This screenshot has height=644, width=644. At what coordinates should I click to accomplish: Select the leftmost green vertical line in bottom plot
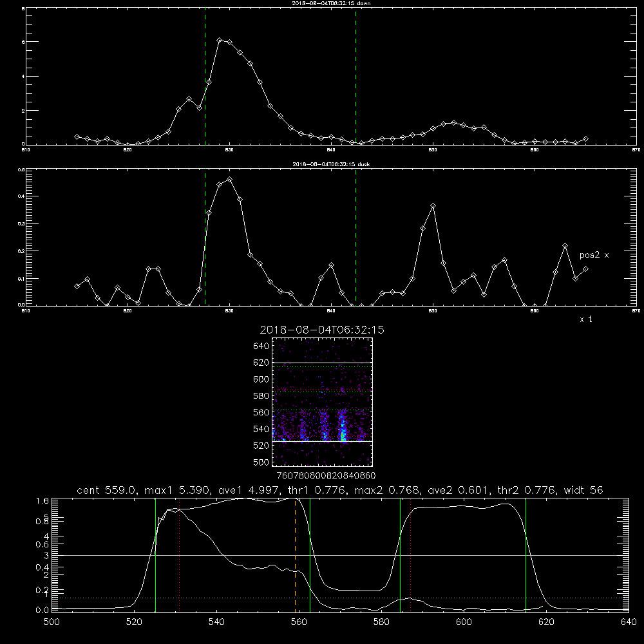pos(155,555)
